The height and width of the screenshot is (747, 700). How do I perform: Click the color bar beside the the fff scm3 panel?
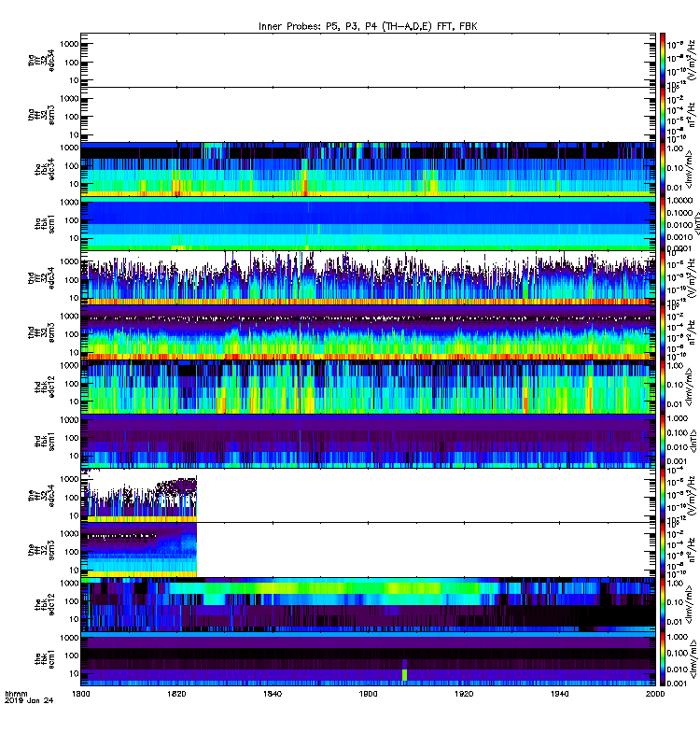click(x=663, y=550)
